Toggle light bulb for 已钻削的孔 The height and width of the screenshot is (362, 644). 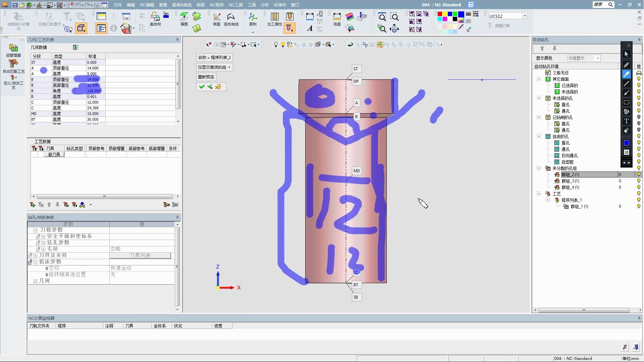tap(639, 117)
